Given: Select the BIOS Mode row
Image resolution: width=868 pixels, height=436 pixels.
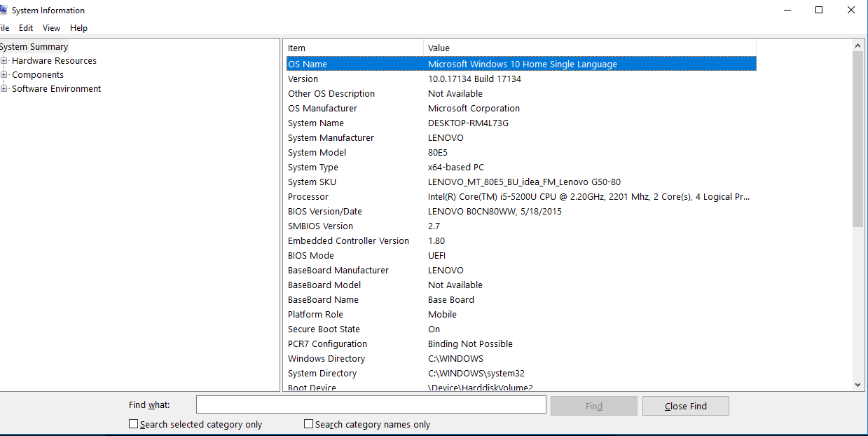Looking at the screenshot, I should click(x=521, y=256).
